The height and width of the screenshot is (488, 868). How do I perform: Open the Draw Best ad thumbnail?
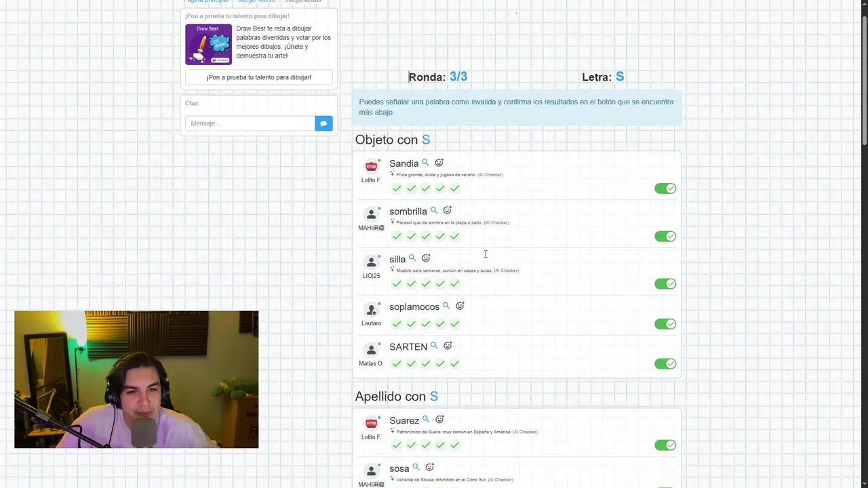click(x=208, y=45)
